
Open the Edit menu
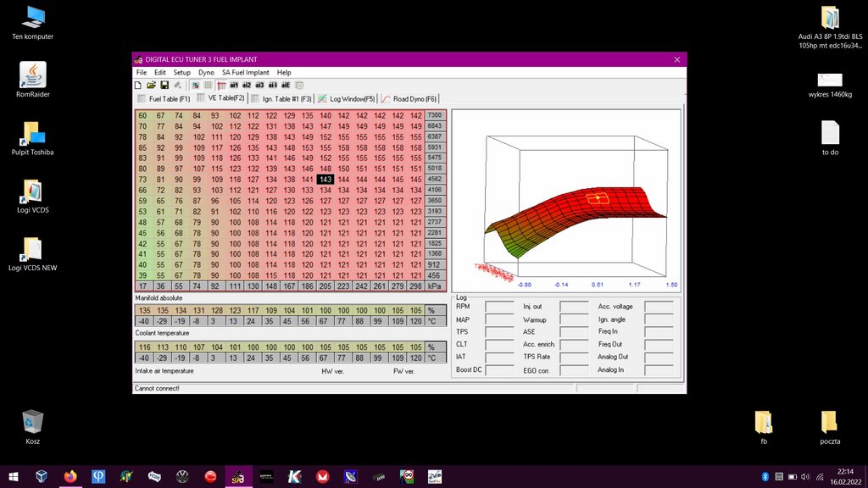point(160,73)
